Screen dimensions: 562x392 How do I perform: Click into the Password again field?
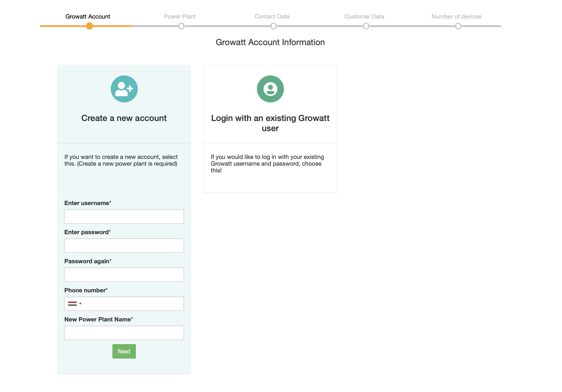click(124, 275)
